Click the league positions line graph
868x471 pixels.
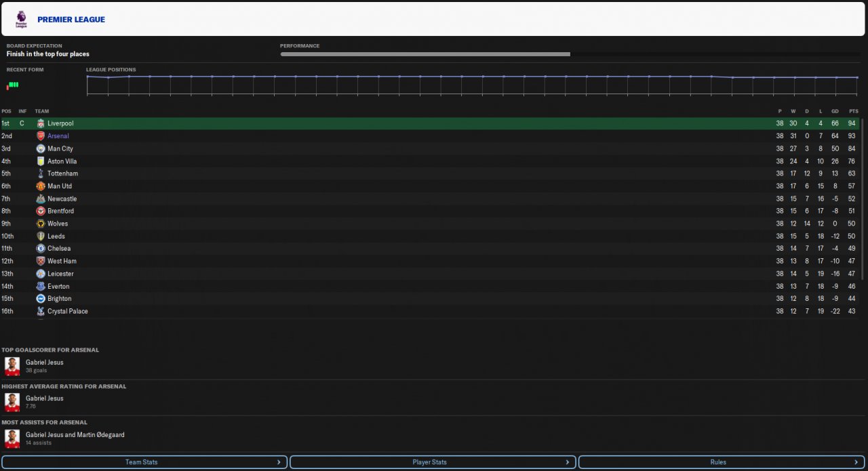473,85
